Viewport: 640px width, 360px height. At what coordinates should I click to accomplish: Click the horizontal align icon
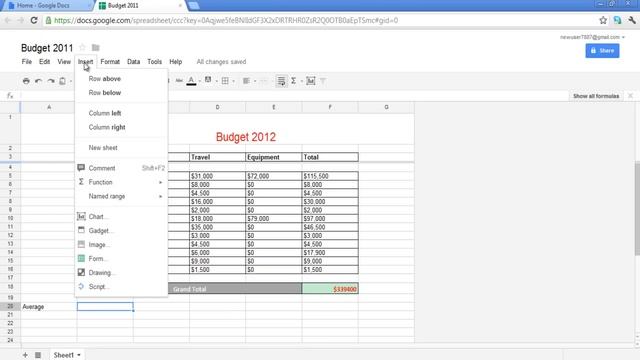pos(246,81)
